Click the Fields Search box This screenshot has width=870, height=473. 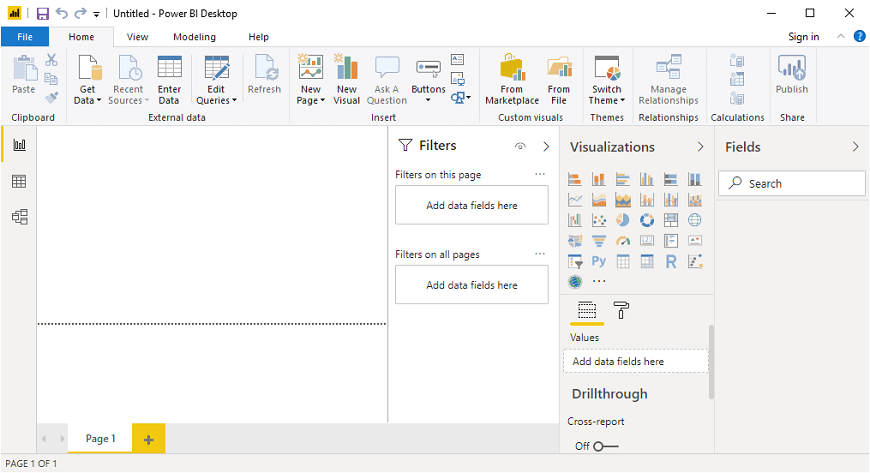pyautogui.click(x=792, y=183)
